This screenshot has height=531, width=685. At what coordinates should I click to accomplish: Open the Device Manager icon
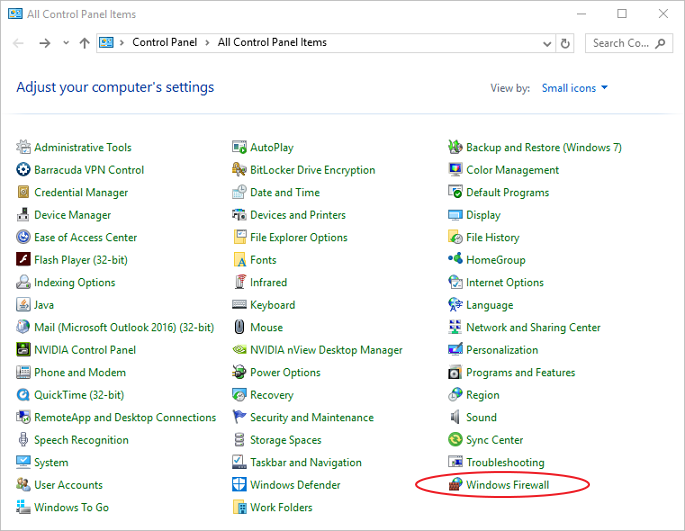(x=24, y=215)
